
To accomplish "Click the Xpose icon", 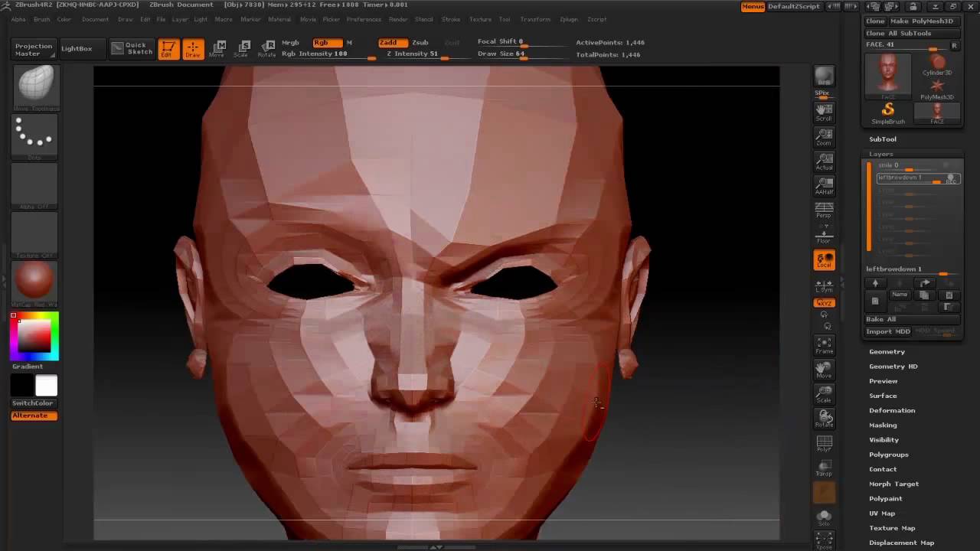I will (824, 540).
